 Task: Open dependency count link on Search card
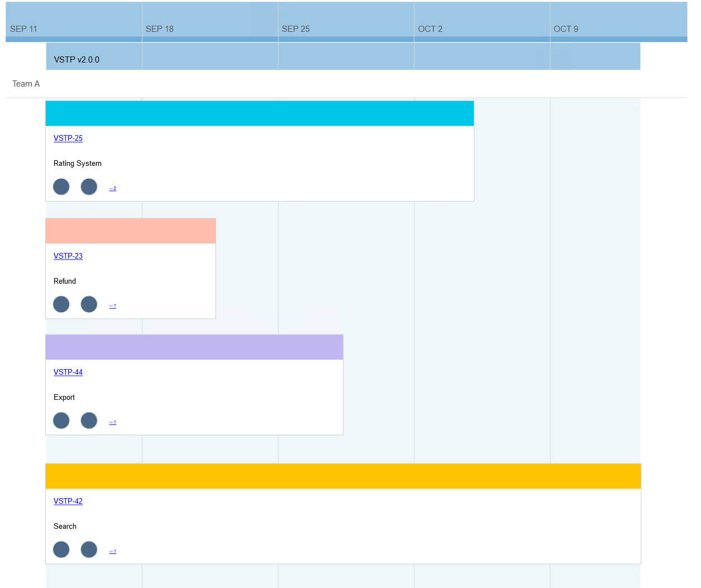pyautogui.click(x=113, y=552)
